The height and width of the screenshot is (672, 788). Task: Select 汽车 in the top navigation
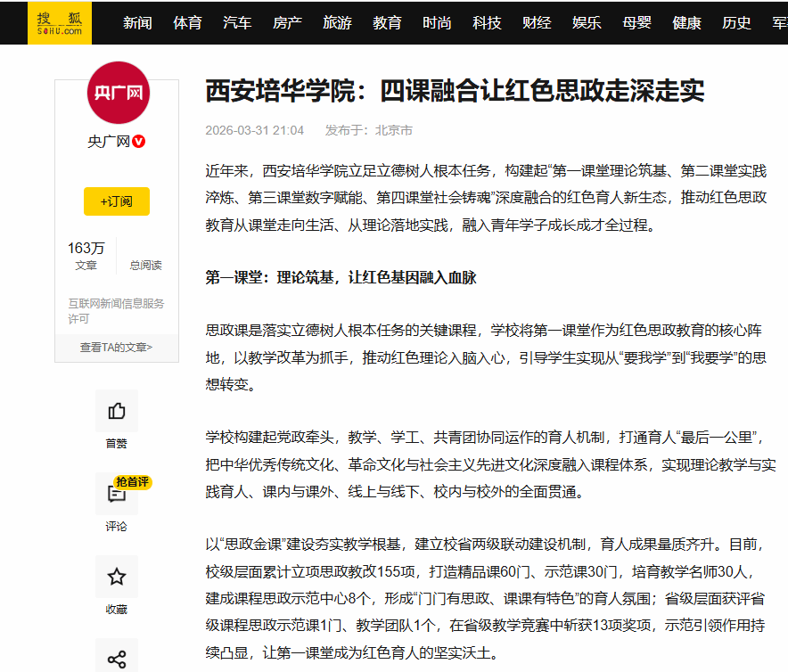(x=237, y=23)
